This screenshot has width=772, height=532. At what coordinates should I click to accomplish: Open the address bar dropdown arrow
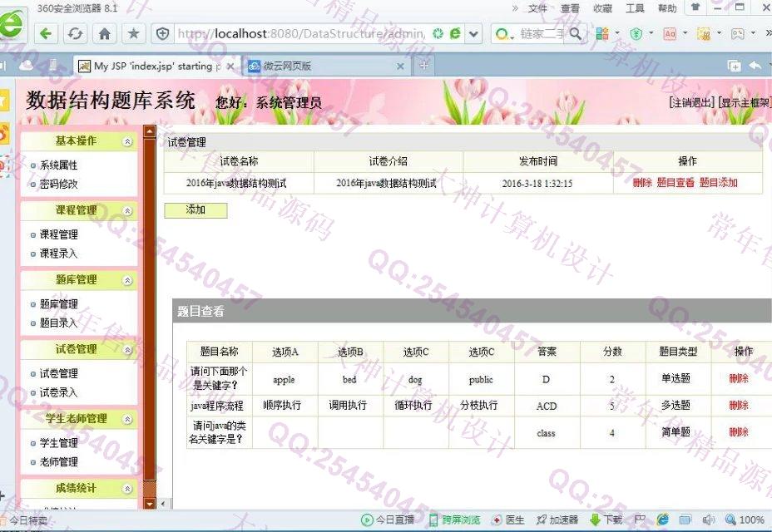coord(473,34)
